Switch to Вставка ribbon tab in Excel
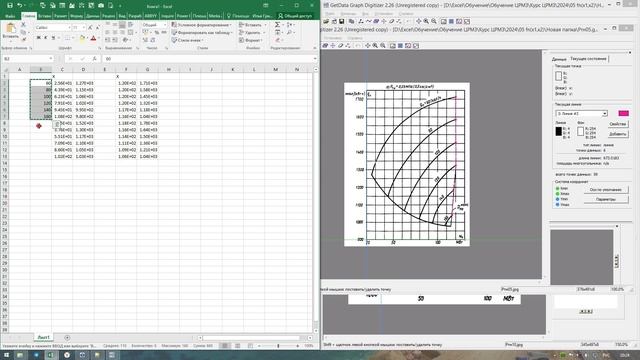This screenshot has width=640, height=360. (44, 16)
